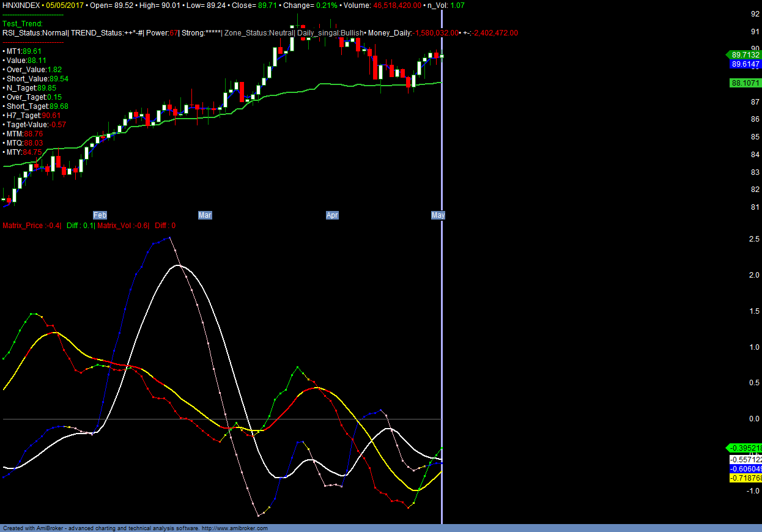The height and width of the screenshot is (532, 762).
Task: Click the Test_Trend label
Action: point(23,24)
